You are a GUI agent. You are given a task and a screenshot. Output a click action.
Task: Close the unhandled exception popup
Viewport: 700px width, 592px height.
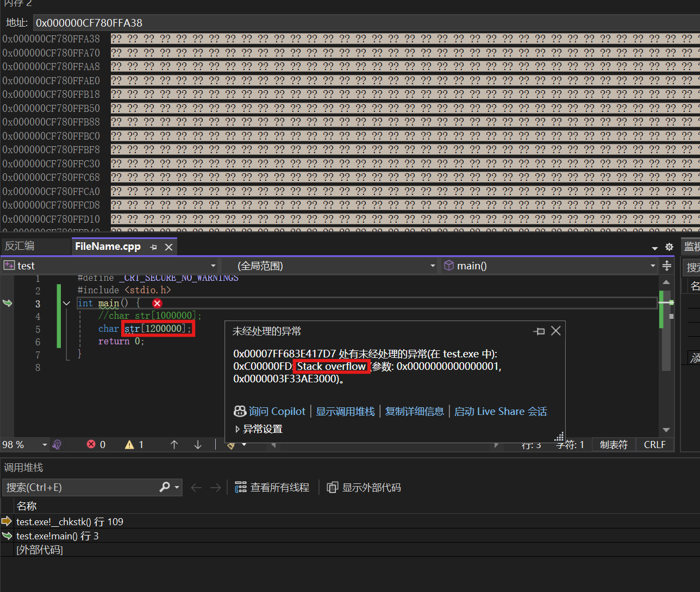[x=555, y=331]
